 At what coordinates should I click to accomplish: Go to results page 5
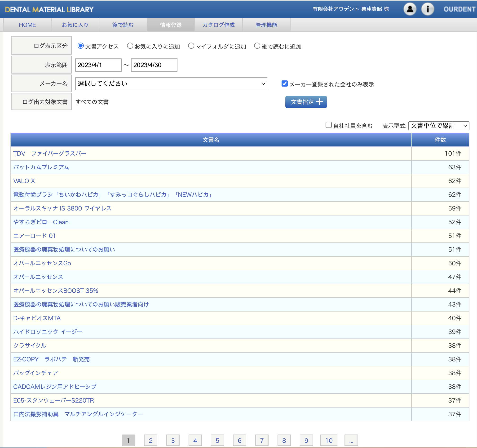pyautogui.click(x=217, y=440)
